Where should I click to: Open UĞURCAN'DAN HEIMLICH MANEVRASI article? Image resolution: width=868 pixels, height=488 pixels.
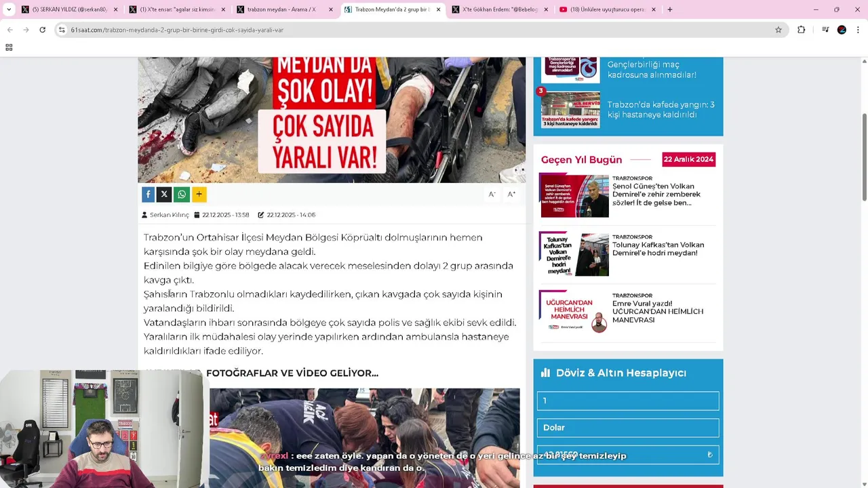[657, 312]
